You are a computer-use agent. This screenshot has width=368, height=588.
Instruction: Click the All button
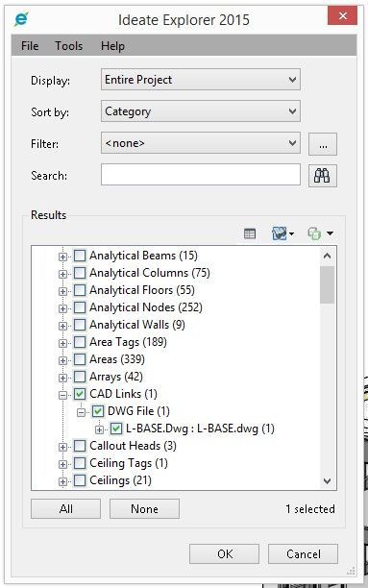(x=65, y=509)
